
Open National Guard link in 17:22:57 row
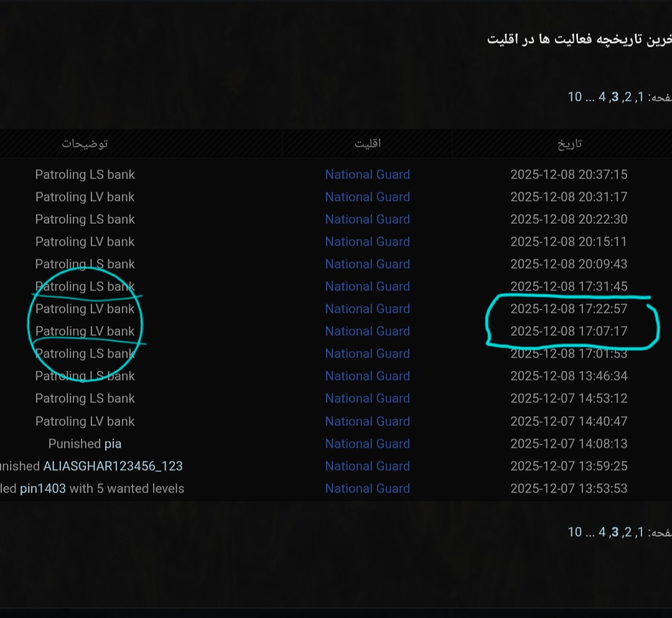[x=367, y=309]
